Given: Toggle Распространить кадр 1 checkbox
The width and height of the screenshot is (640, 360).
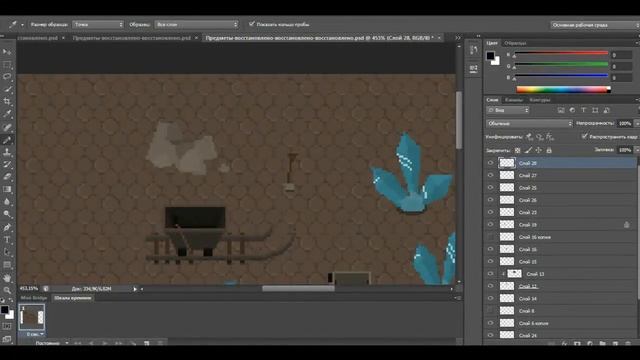Looking at the screenshot, I should [x=584, y=136].
